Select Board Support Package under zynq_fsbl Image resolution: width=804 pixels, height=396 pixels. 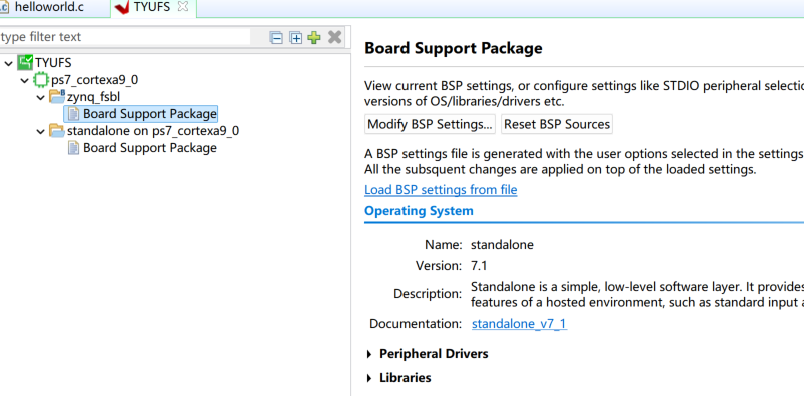point(150,113)
